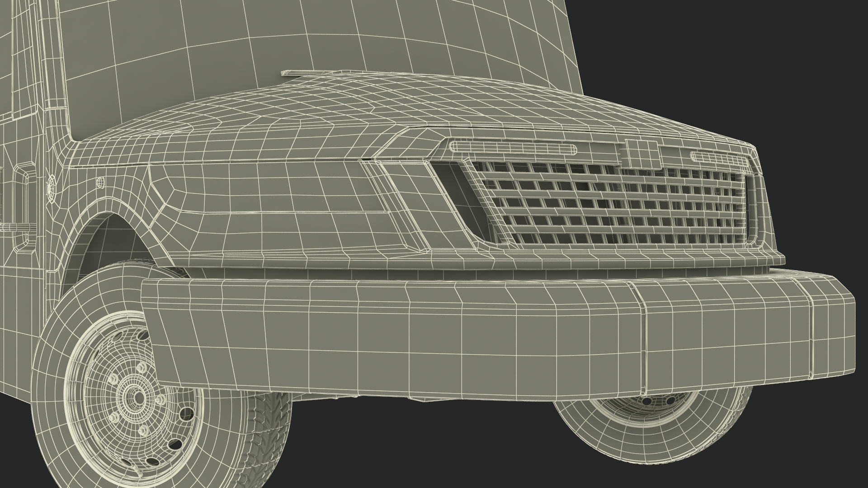The image size is (868, 488).
Task: Click the long grille light bar, left of emblem
Action: pyautogui.click(x=513, y=149)
